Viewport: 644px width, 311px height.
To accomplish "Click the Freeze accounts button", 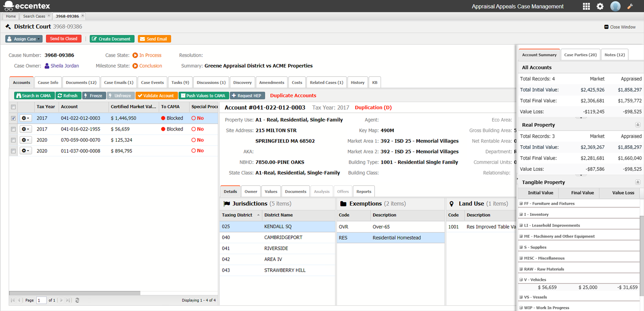I will 93,96.
